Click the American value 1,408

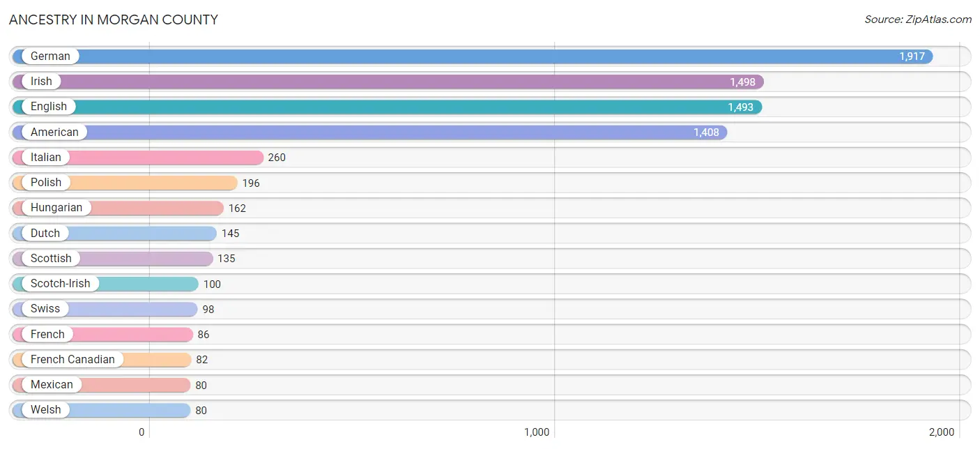click(x=706, y=132)
